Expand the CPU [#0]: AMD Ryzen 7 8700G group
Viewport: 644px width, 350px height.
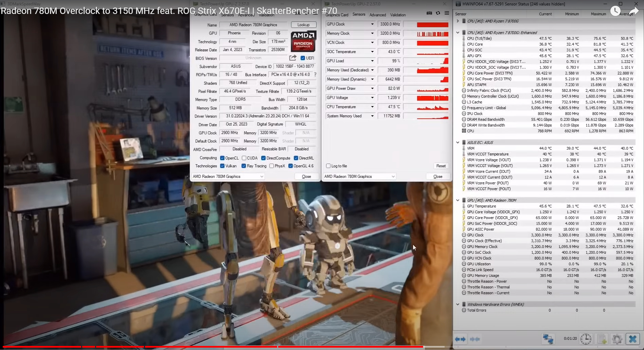[x=458, y=21]
